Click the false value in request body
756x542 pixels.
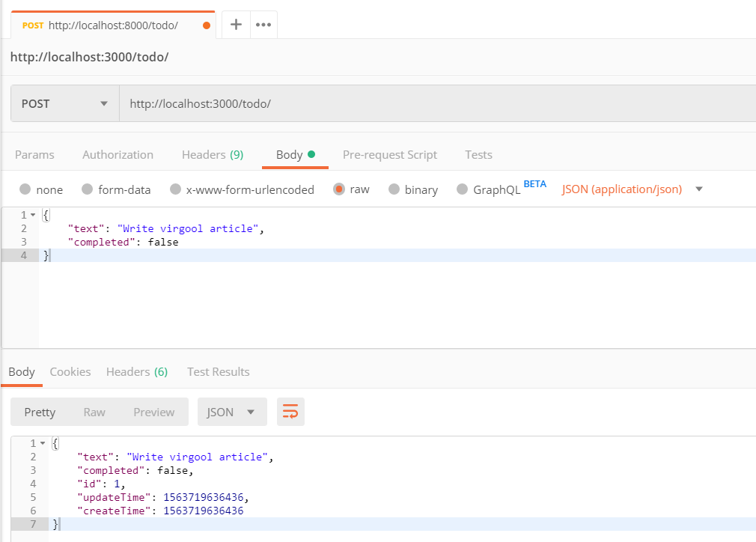click(x=163, y=242)
